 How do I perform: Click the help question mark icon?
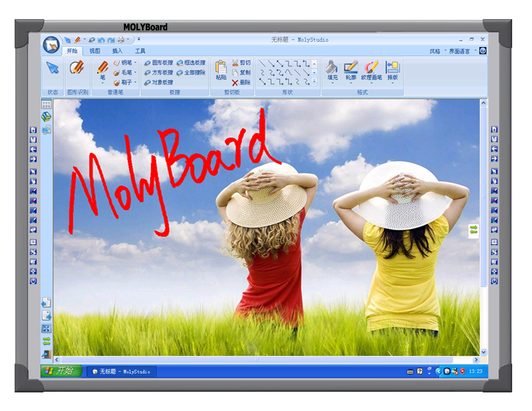tap(483, 51)
